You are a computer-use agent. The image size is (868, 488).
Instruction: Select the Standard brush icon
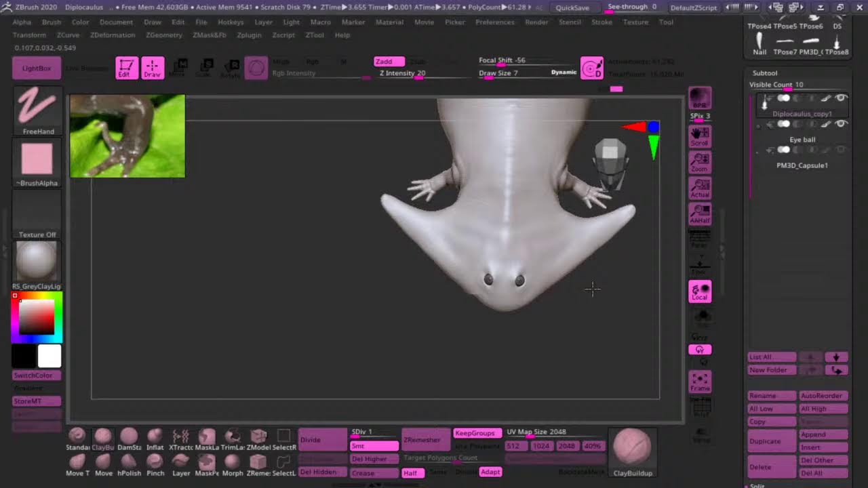pos(77,439)
